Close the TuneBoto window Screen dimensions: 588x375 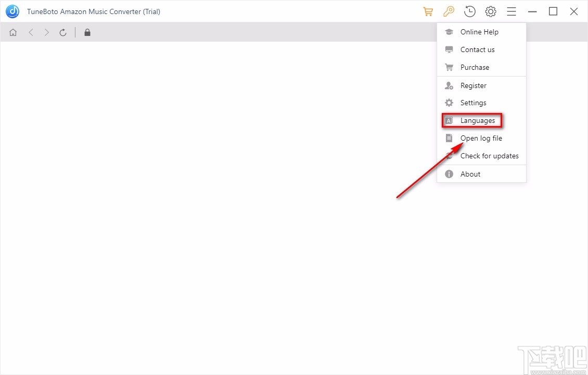pos(574,11)
